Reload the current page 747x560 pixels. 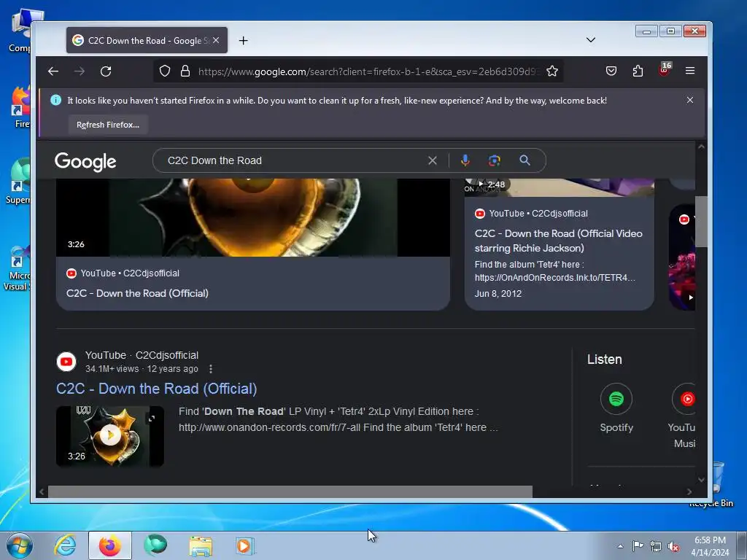pyautogui.click(x=106, y=71)
